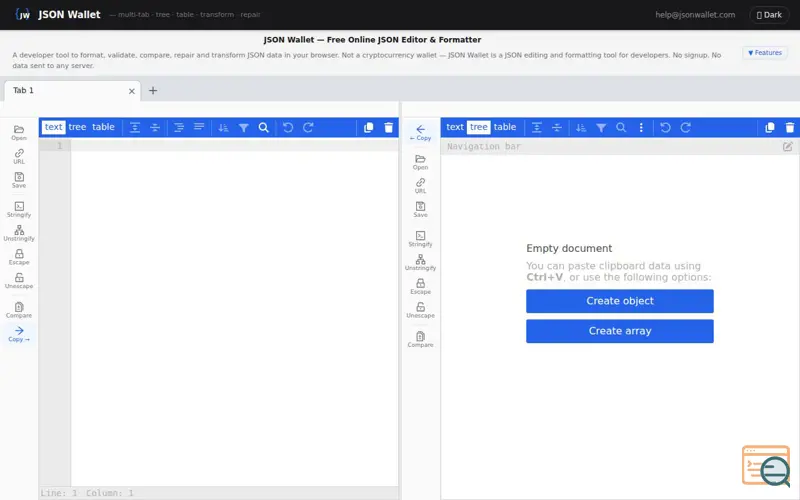This screenshot has height=500, width=800.
Task: Undo the last action in left editor
Action: [288, 128]
